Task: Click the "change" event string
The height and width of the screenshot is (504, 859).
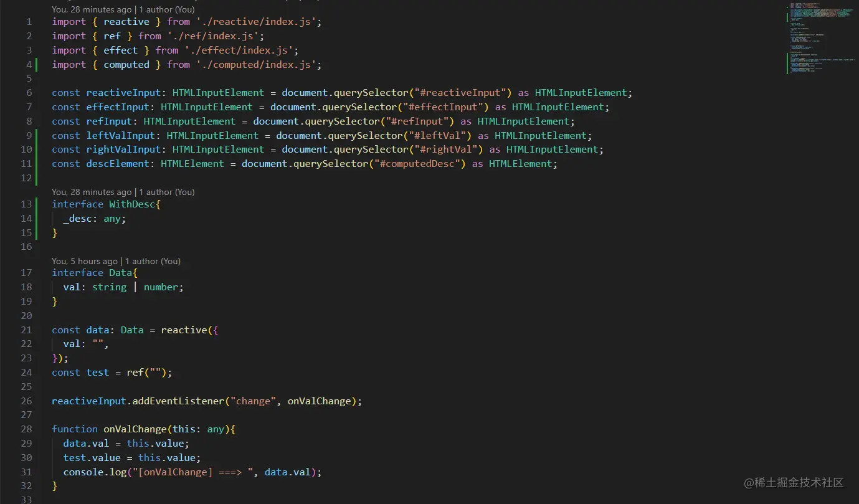Action: [253, 401]
